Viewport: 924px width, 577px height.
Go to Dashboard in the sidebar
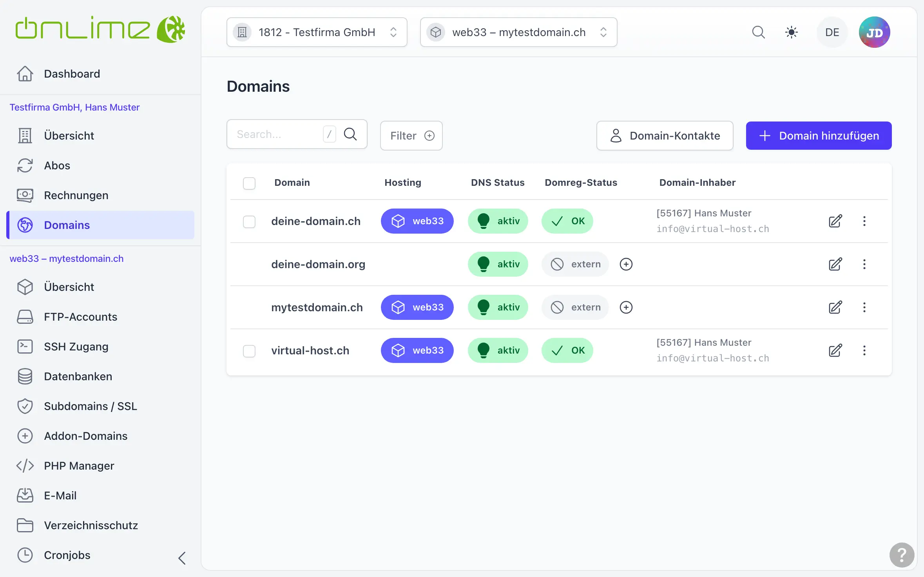[x=100, y=74]
